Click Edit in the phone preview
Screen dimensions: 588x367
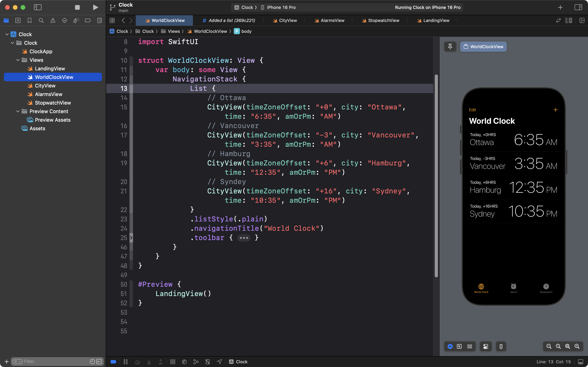(472, 110)
